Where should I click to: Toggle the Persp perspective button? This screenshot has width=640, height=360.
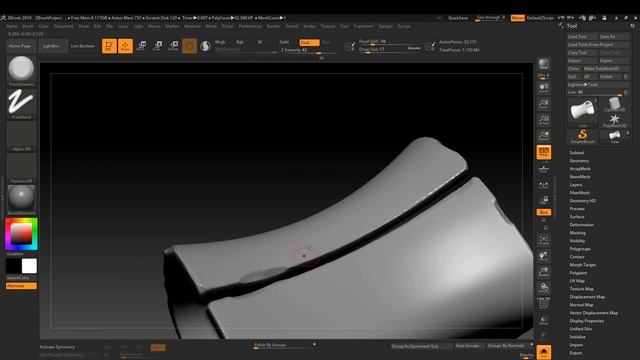(x=544, y=152)
